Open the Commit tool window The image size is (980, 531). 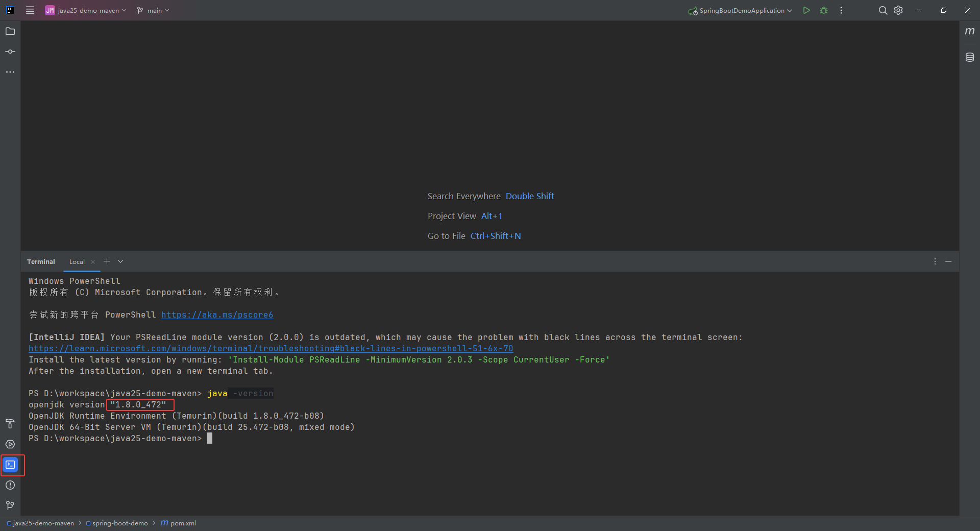click(10, 51)
